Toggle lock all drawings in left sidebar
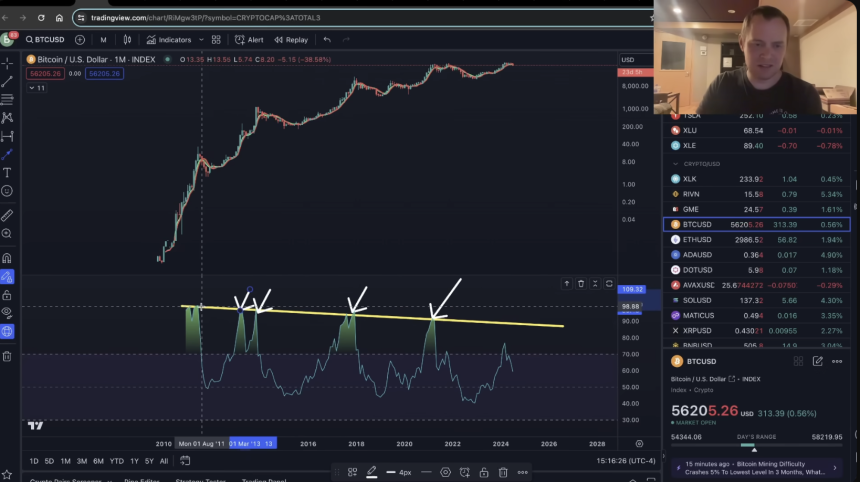Image resolution: width=860 pixels, height=482 pixels. 7,295
